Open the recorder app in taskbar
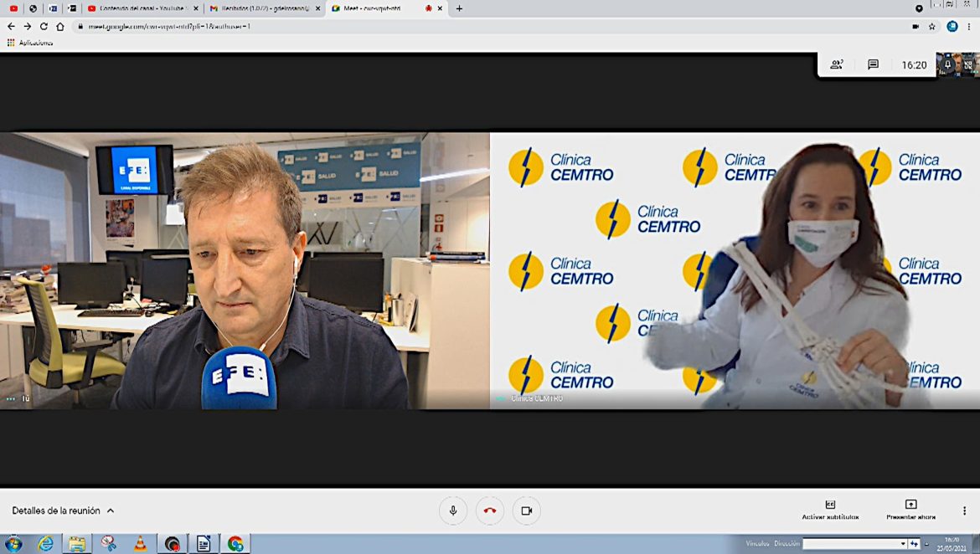Viewport: 980px width, 554px height. coord(172,544)
